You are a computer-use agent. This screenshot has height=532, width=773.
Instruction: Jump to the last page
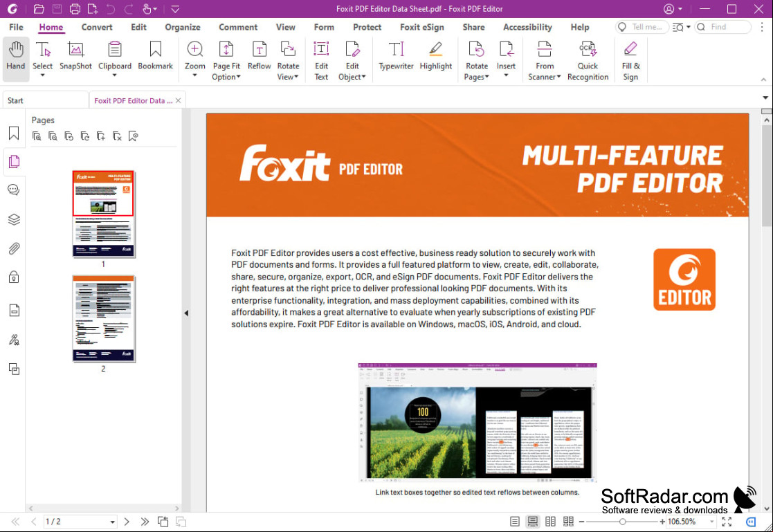point(145,522)
